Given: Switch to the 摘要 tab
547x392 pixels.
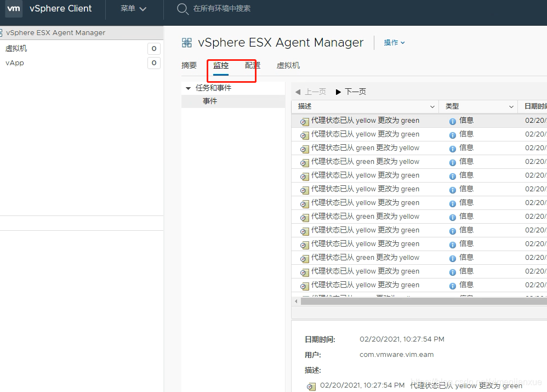Looking at the screenshot, I should click(189, 65).
